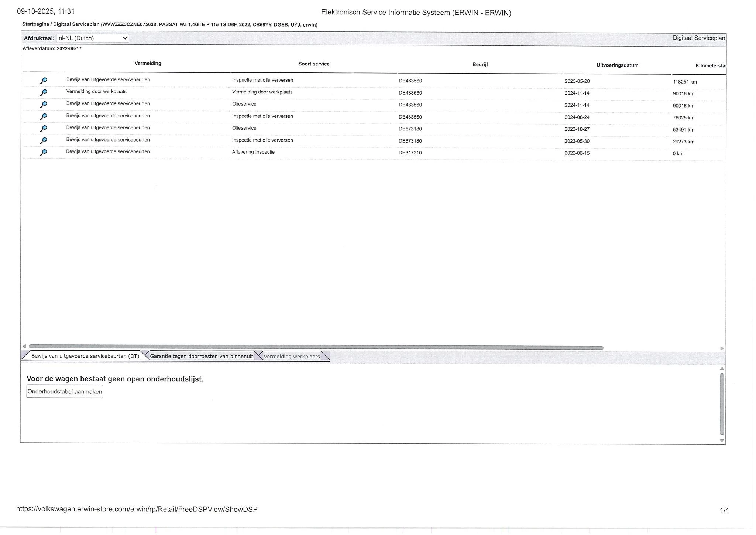Image resolution: width=756 pixels, height=535 pixels.
Task: Click magnifier icon for Vermelding door werkplaats row
Action: pyautogui.click(x=44, y=92)
